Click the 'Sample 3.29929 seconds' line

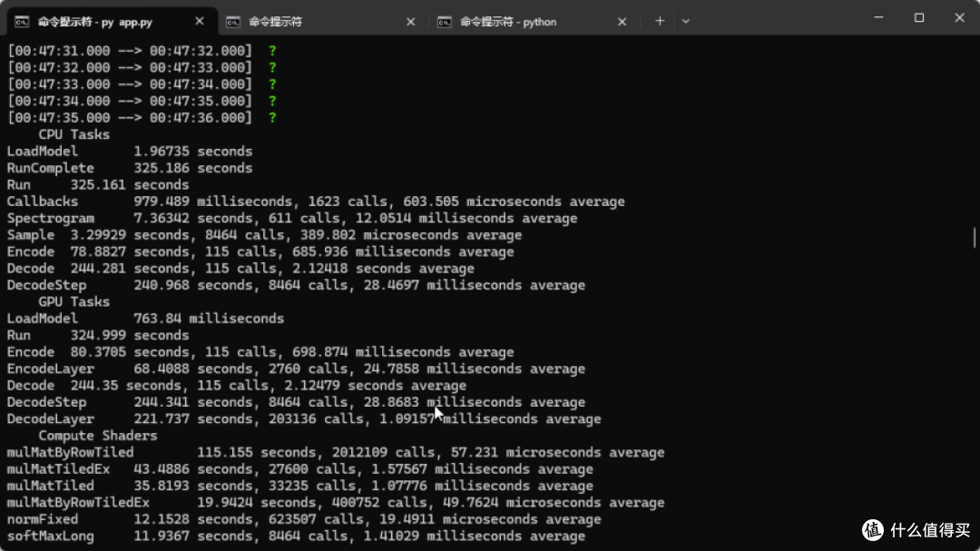click(264, 235)
